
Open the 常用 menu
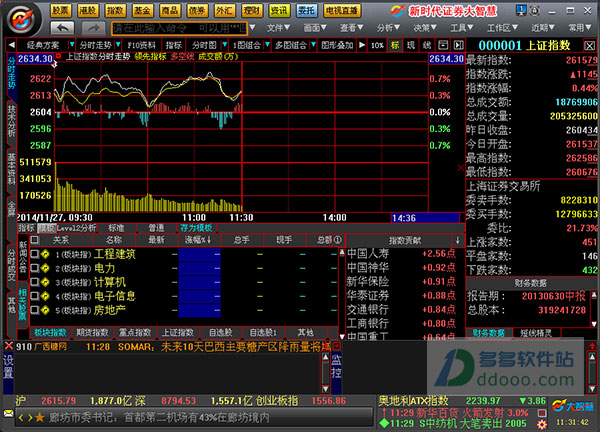click(580, 28)
